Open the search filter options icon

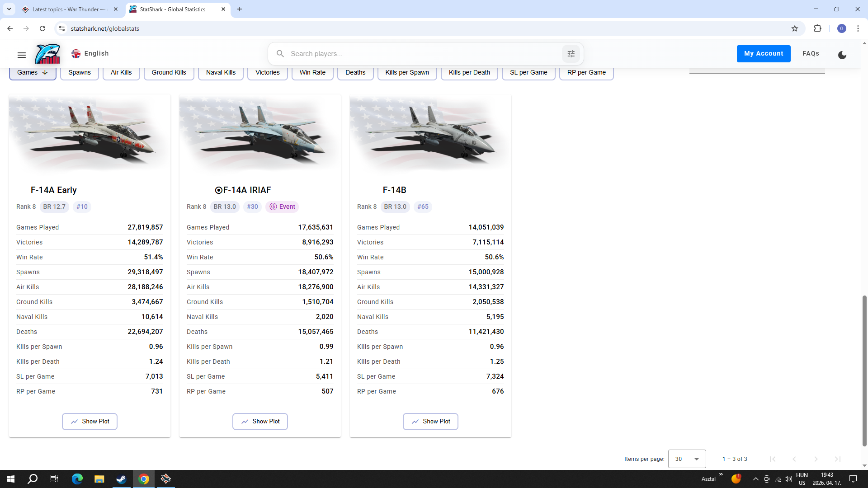pos(571,54)
